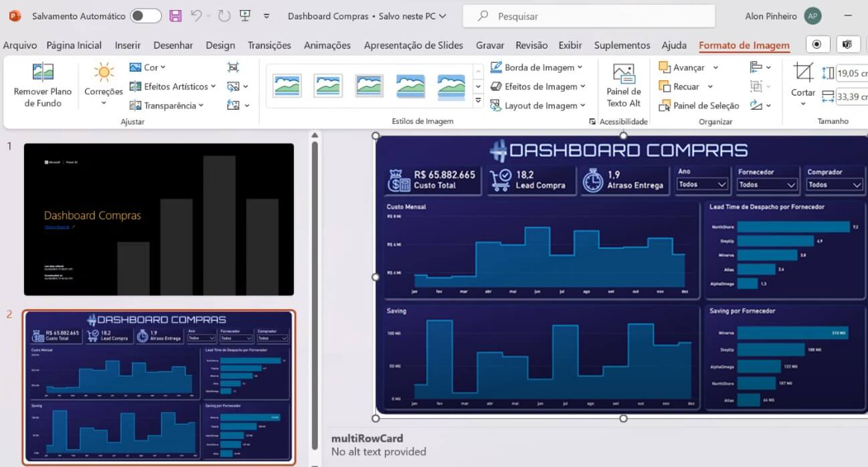Select slide 2 thumbnail in panel
Viewport: 868px width, 467px height.
pyautogui.click(x=159, y=387)
